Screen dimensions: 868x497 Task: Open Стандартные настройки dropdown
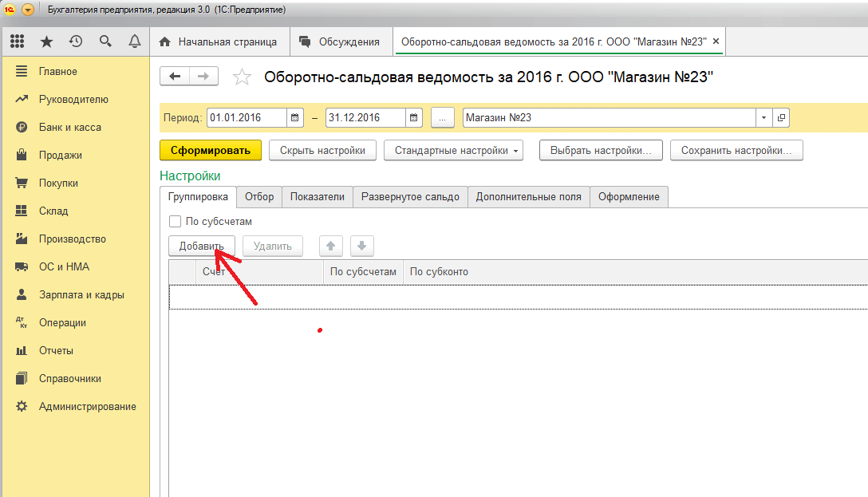click(453, 150)
